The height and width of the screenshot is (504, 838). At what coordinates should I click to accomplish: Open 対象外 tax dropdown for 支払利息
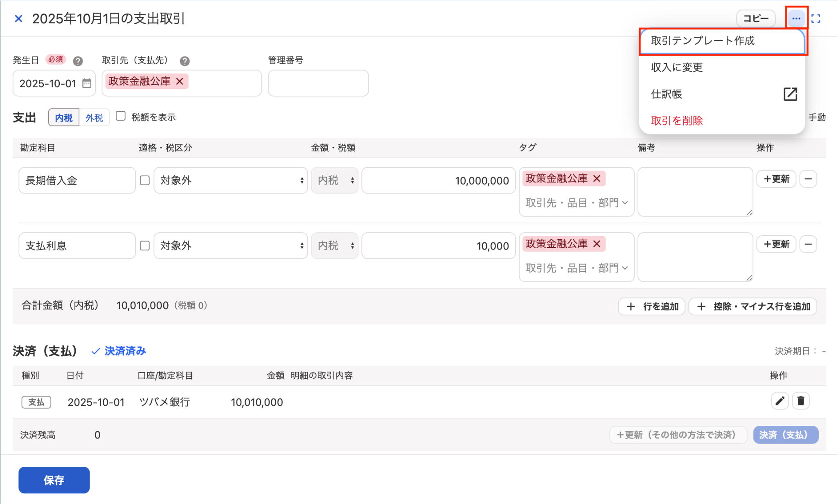[x=231, y=246]
